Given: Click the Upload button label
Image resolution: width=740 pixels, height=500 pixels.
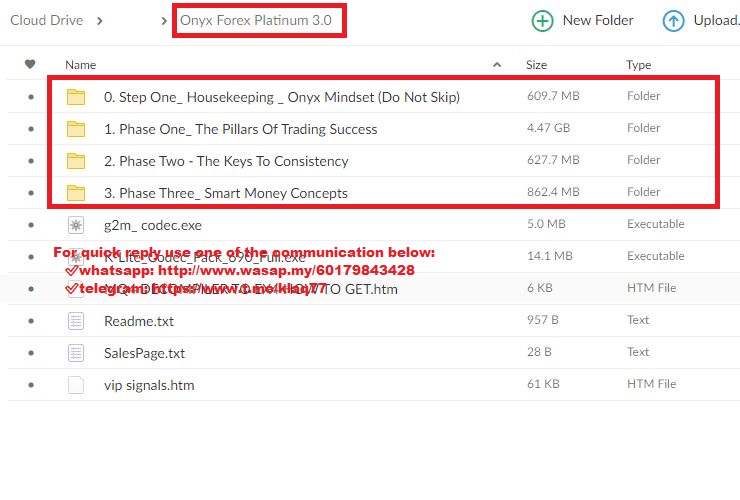Looking at the screenshot, I should 716,20.
